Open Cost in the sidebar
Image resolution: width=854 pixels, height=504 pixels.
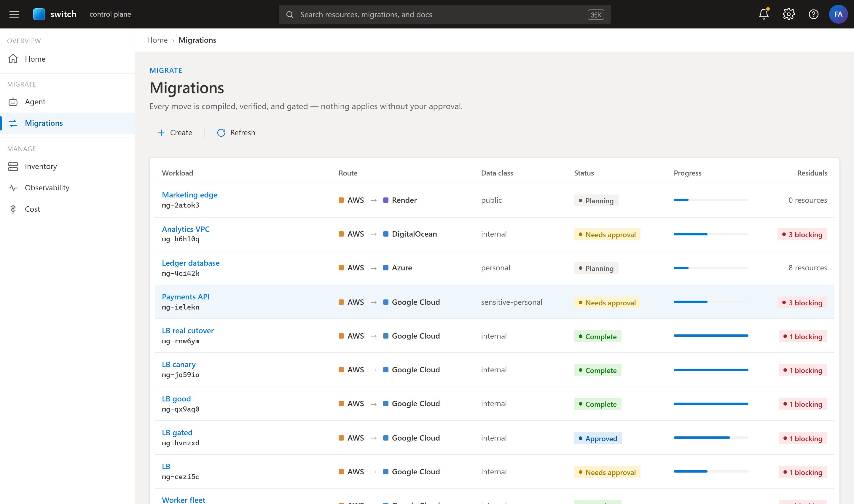(x=67, y=209)
